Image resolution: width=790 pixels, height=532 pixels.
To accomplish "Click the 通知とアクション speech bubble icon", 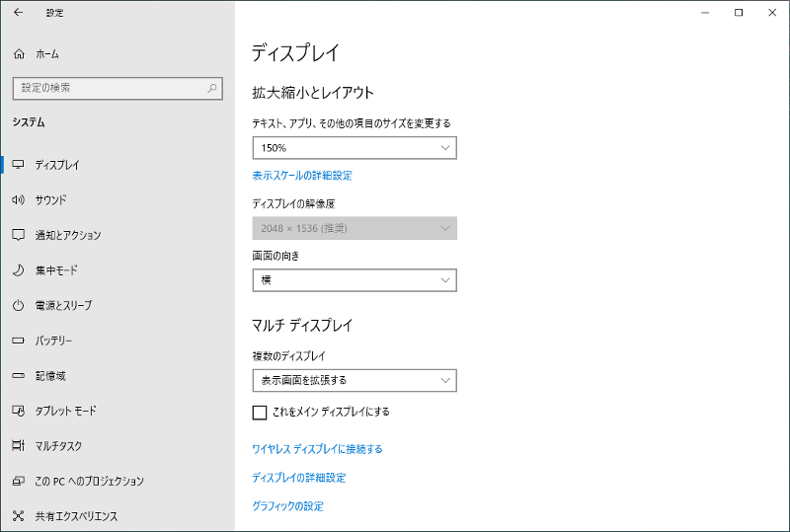I will click(18, 235).
